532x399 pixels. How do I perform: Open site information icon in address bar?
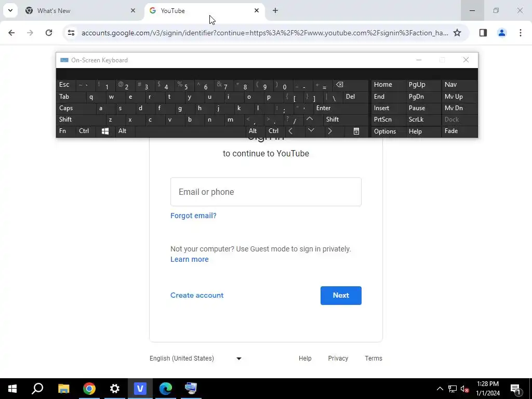click(x=71, y=33)
